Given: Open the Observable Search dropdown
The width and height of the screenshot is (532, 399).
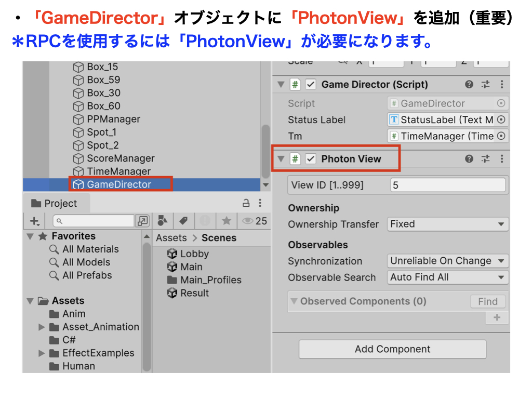Looking at the screenshot, I should pyautogui.click(x=447, y=277).
